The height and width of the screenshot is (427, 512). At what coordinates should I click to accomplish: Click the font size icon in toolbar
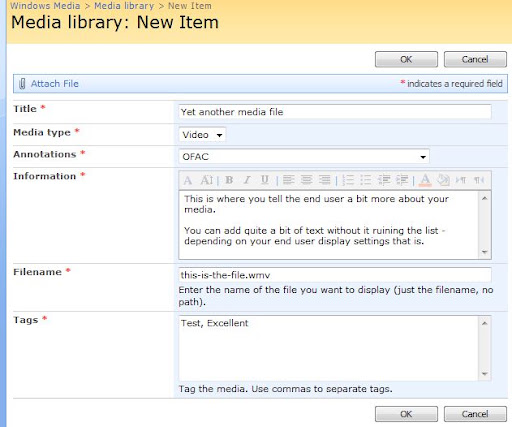[207, 180]
